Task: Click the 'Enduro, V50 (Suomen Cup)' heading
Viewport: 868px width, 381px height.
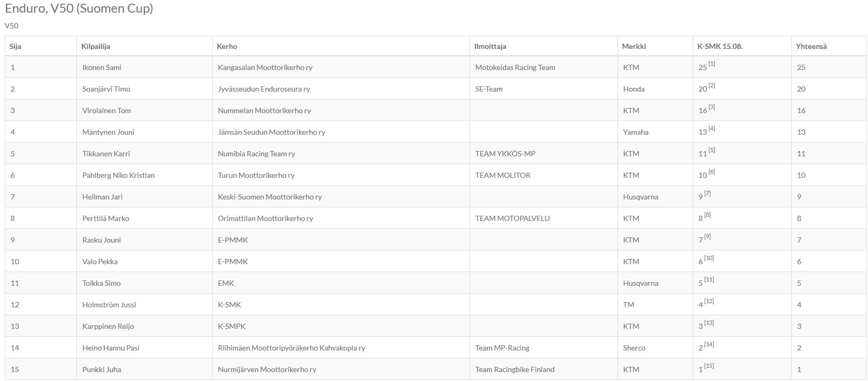Action: pos(79,8)
